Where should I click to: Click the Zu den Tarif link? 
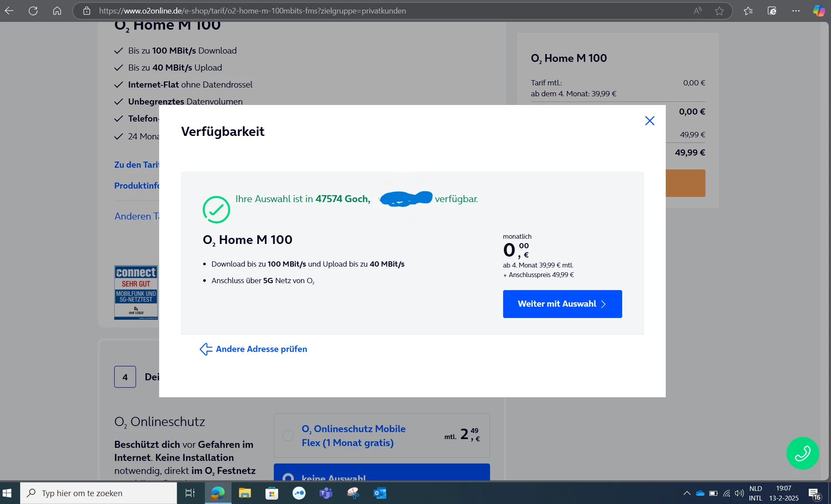(137, 165)
